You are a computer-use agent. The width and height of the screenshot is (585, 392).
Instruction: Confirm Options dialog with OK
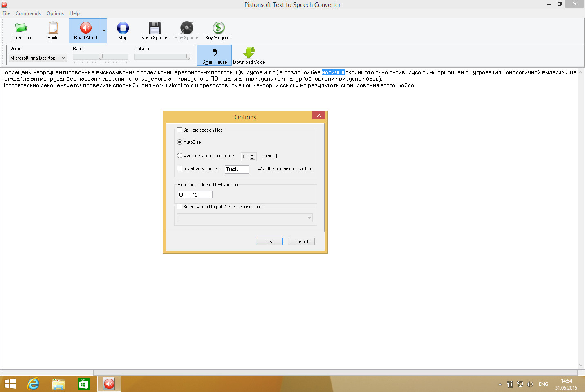click(269, 242)
